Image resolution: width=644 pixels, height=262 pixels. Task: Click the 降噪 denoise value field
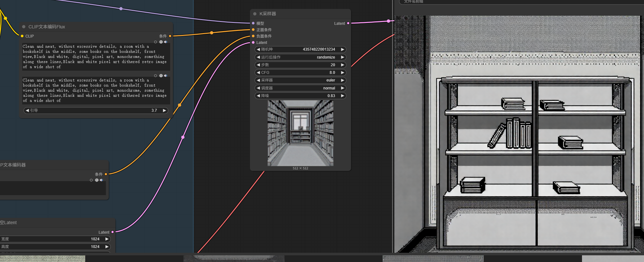[x=300, y=96]
